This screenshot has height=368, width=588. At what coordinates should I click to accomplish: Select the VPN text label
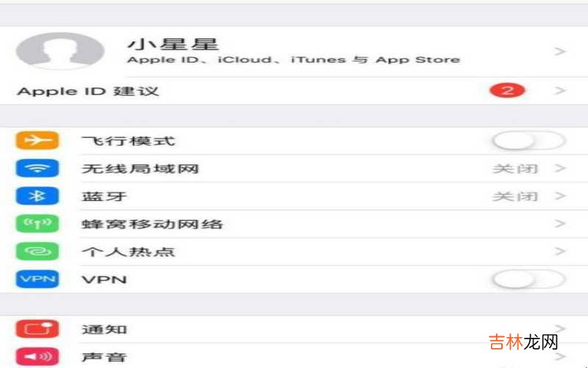coord(104,280)
